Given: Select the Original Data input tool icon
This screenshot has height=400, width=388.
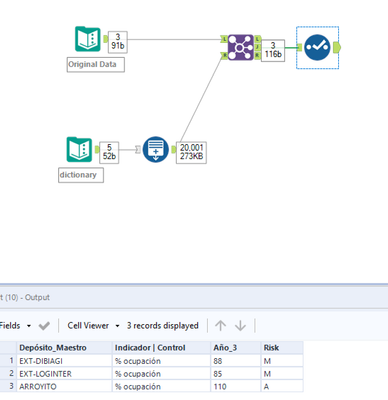Looking at the screenshot, I should coord(88,39).
